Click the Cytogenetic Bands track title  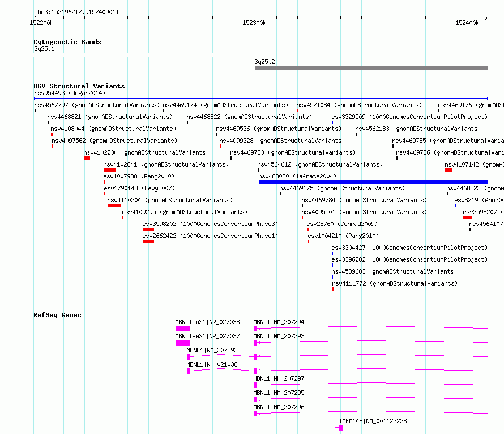67,42
